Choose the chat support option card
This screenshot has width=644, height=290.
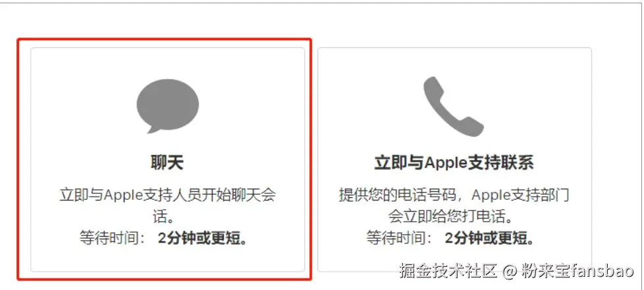(x=167, y=159)
